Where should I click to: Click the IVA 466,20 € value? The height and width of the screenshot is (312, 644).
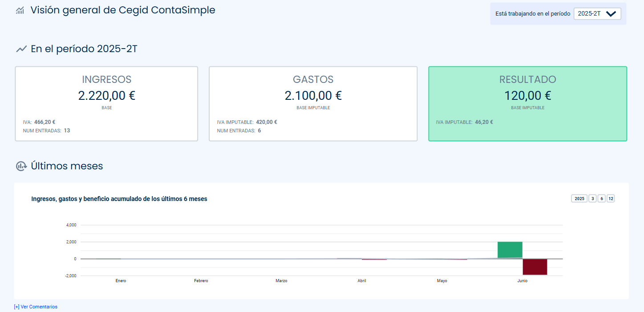(x=45, y=122)
